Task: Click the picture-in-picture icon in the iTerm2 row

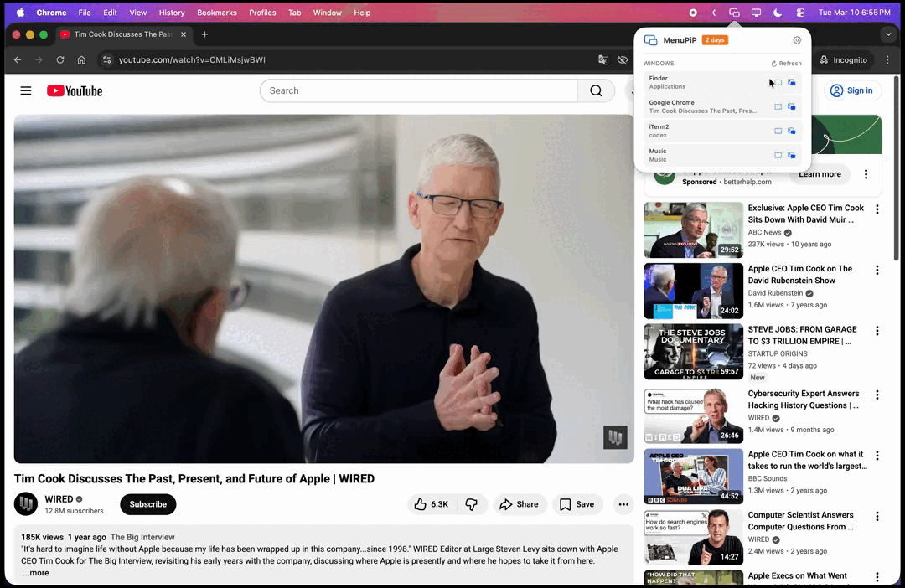Action: (791, 131)
